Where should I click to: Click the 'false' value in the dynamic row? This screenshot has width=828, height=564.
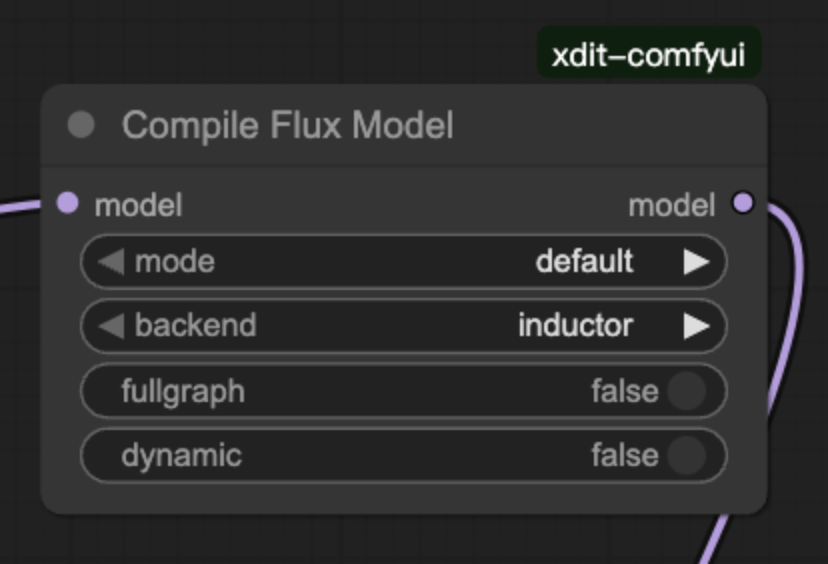624,456
